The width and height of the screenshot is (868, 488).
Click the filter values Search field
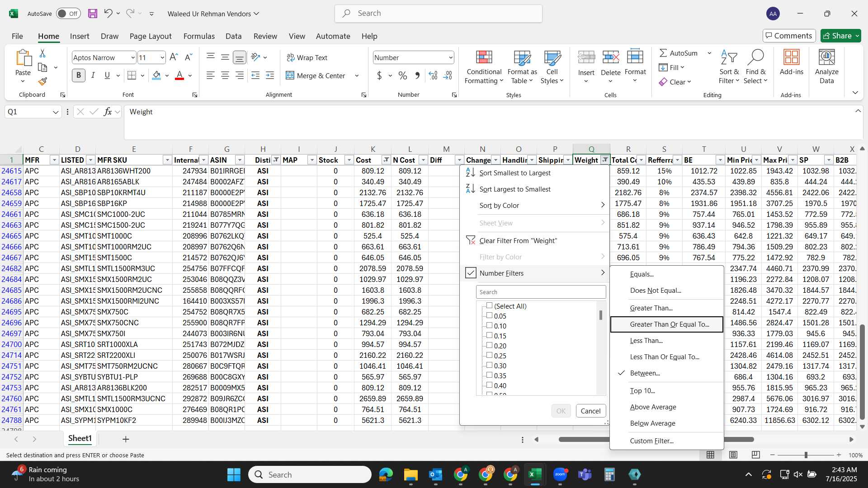[541, 292]
